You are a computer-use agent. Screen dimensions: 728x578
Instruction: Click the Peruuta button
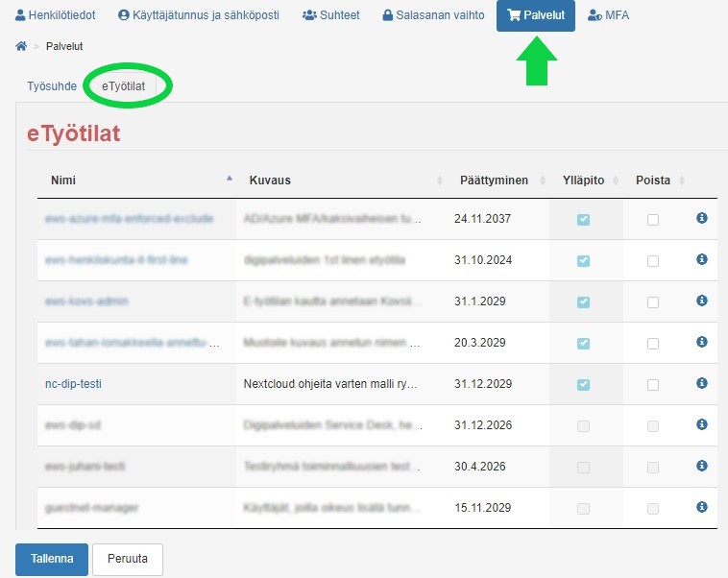point(128,559)
